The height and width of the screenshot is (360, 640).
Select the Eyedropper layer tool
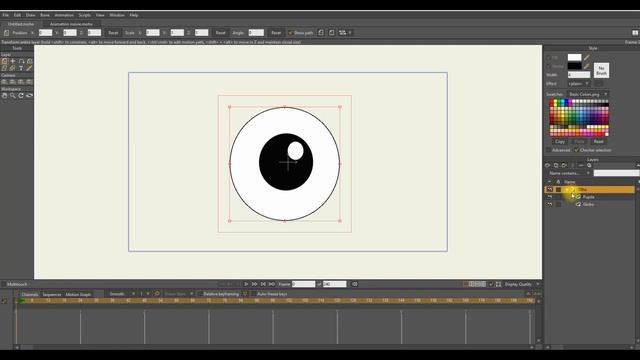click(29, 68)
